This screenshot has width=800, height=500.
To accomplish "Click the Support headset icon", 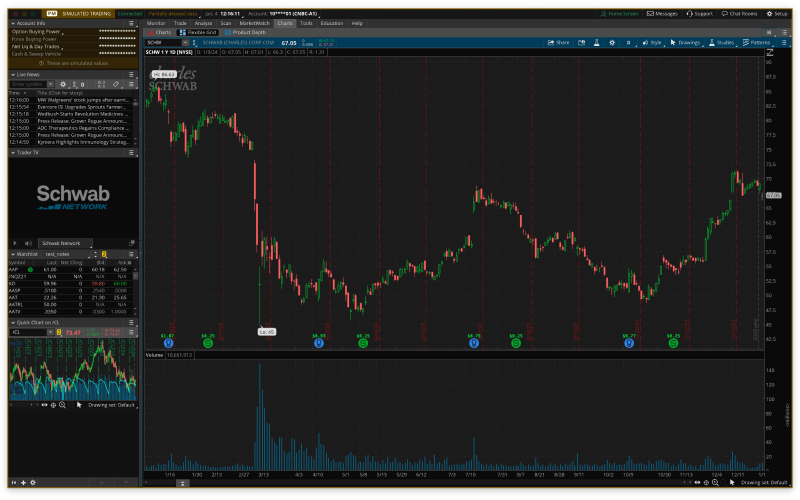I will [699, 14].
